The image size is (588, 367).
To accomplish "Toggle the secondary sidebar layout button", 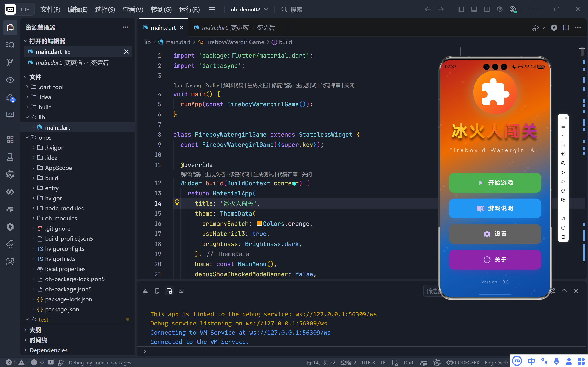I will 487,9.
